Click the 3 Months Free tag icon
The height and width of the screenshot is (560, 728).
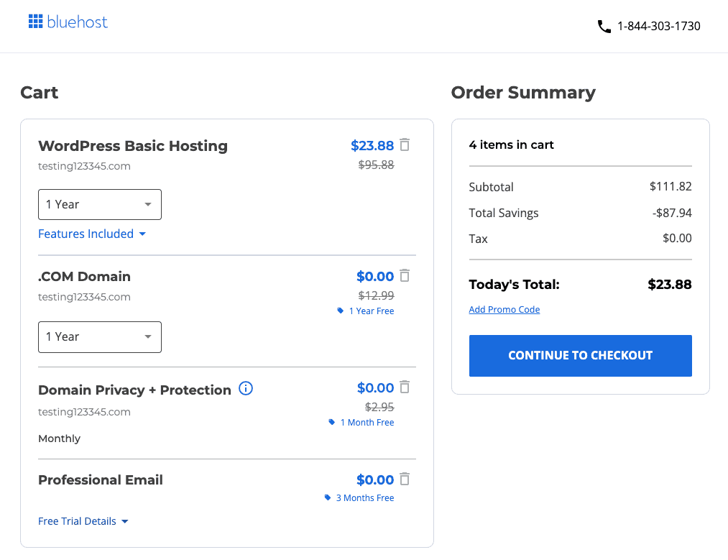click(x=328, y=497)
